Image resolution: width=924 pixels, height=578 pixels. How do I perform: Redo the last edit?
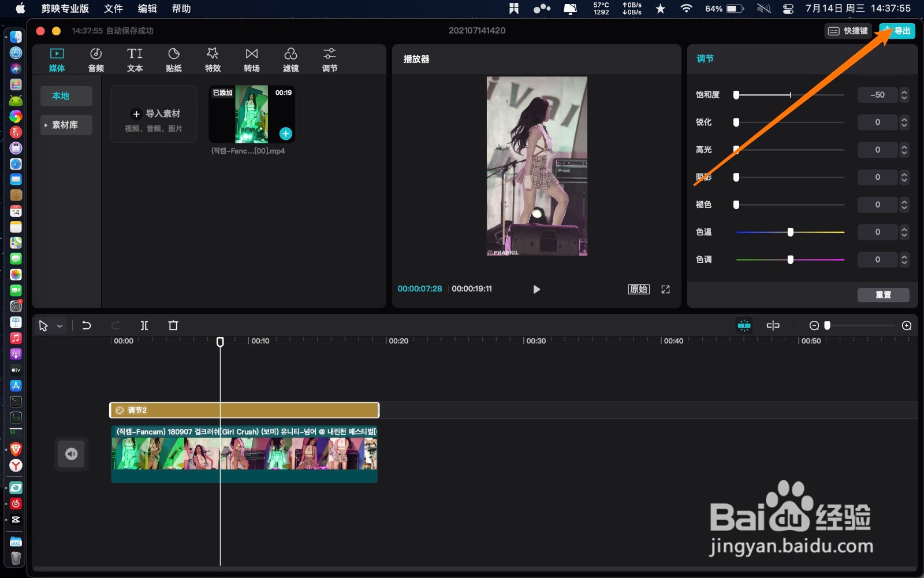115,325
